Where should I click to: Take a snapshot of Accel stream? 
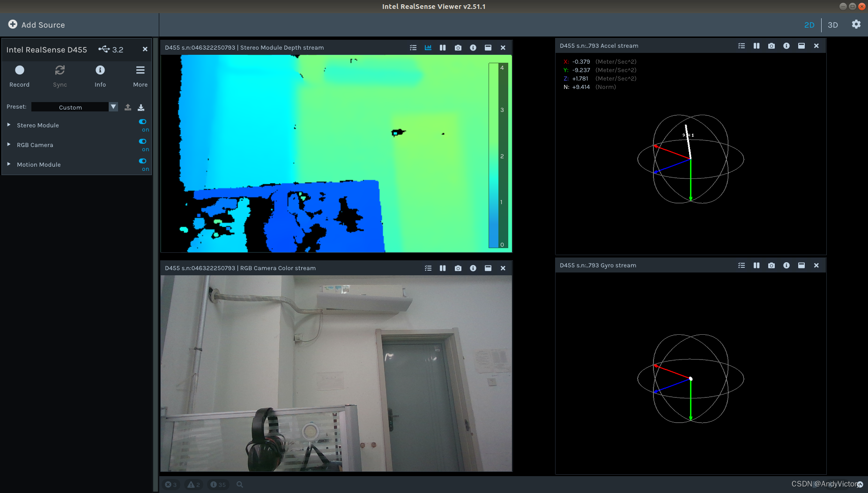point(772,46)
